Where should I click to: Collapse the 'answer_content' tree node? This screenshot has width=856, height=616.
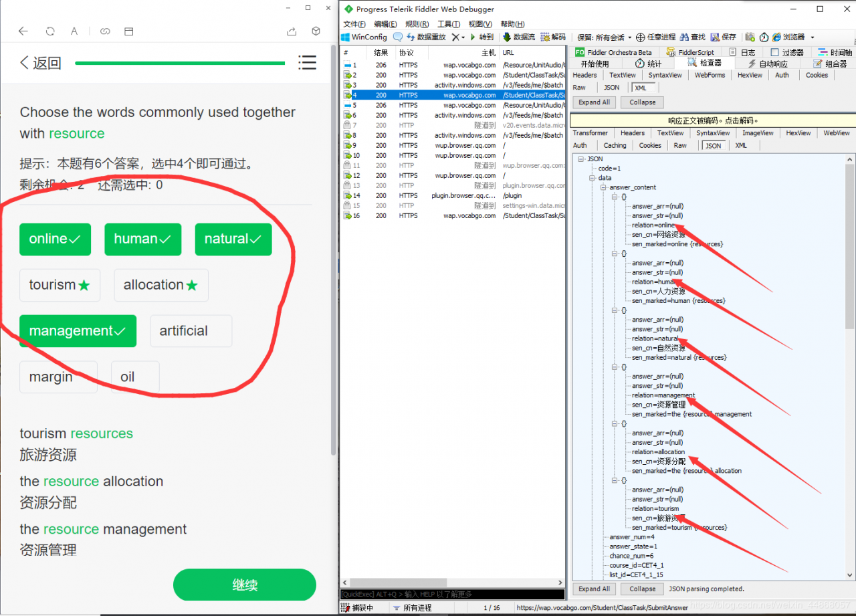point(603,187)
